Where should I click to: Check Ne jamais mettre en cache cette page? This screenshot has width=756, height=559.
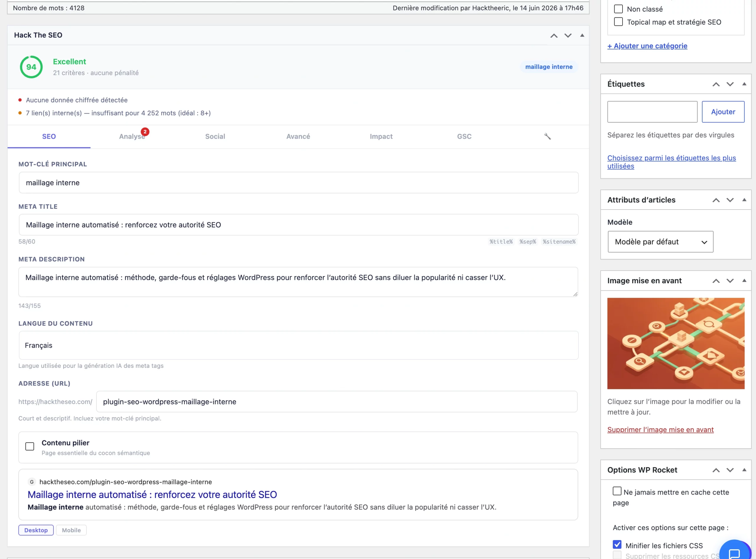(x=617, y=491)
